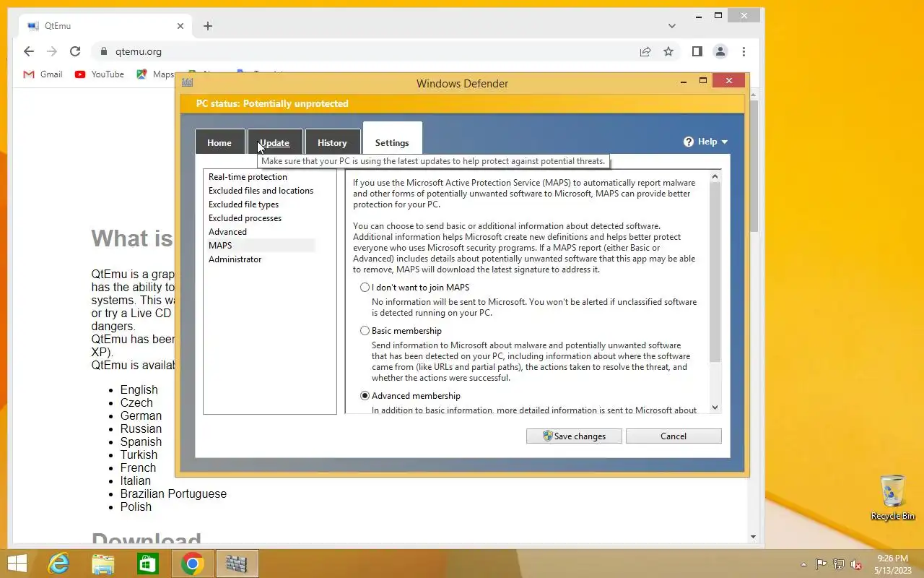Image resolution: width=924 pixels, height=578 pixels.
Task: Select Real-time protection in settings list
Action: point(248,177)
